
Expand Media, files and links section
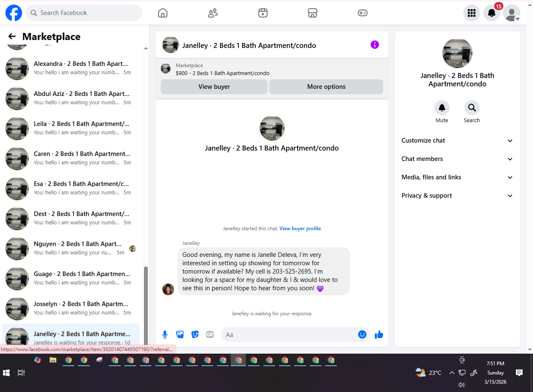(457, 177)
